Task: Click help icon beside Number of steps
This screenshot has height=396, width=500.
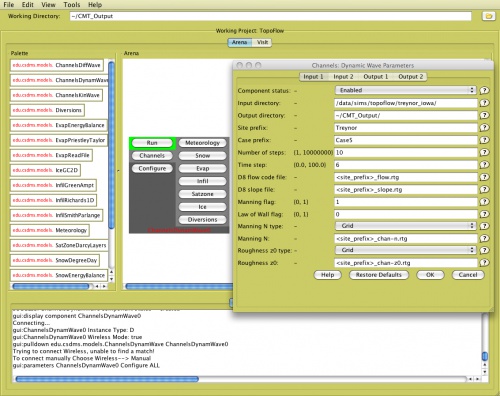Action: (x=484, y=152)
